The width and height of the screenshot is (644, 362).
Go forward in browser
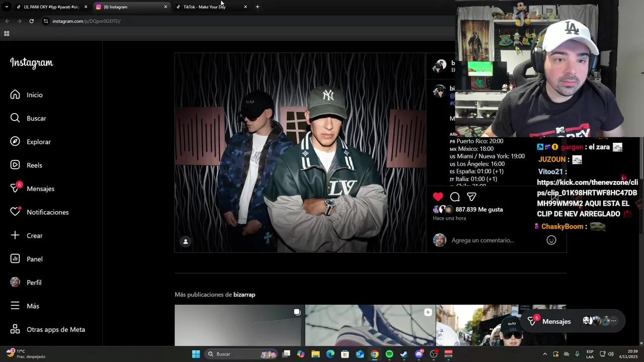coord(19,21)
